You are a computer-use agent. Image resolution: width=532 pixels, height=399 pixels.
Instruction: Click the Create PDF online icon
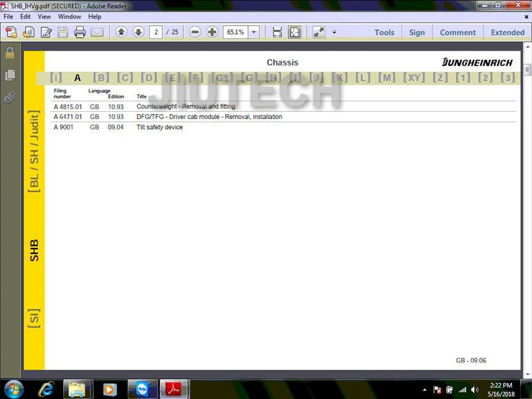pos(11,32)
